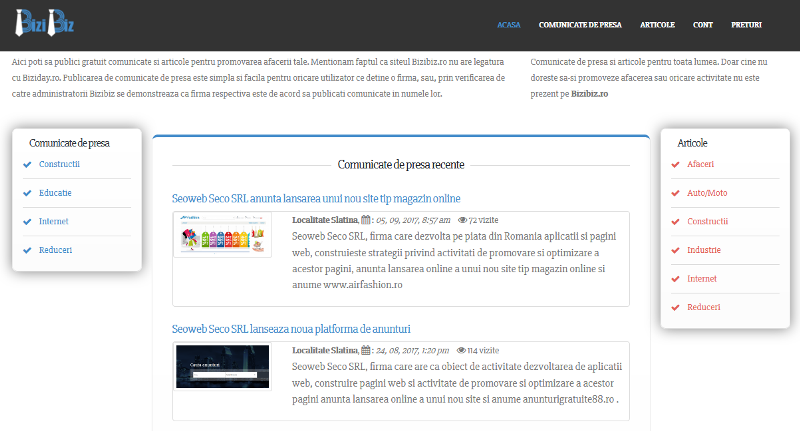Select Internet in Comunicate de presa sidebar
Screen dimensions: 800x431
click(x=54, y=221)
